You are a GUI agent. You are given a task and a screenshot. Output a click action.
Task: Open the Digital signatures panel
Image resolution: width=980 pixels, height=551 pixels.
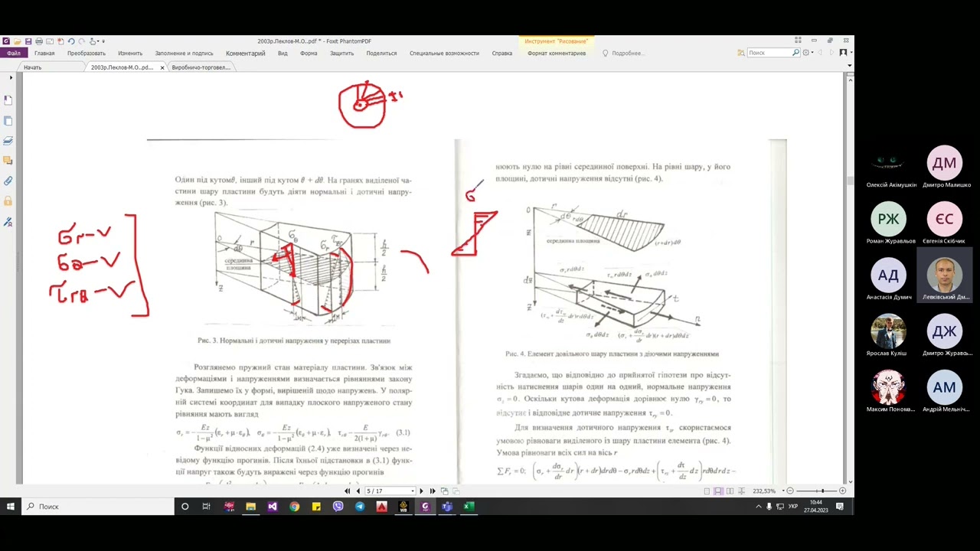coord(8,222)
